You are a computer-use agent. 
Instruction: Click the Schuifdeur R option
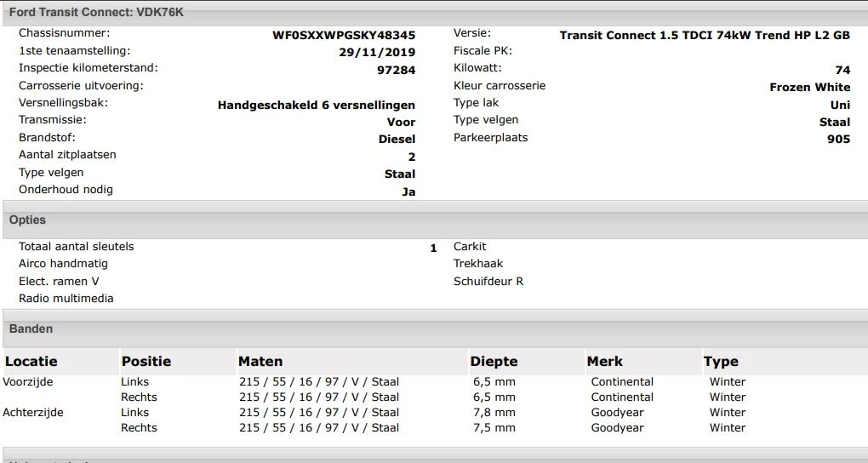pyautogui.click(x=488, y=281)
